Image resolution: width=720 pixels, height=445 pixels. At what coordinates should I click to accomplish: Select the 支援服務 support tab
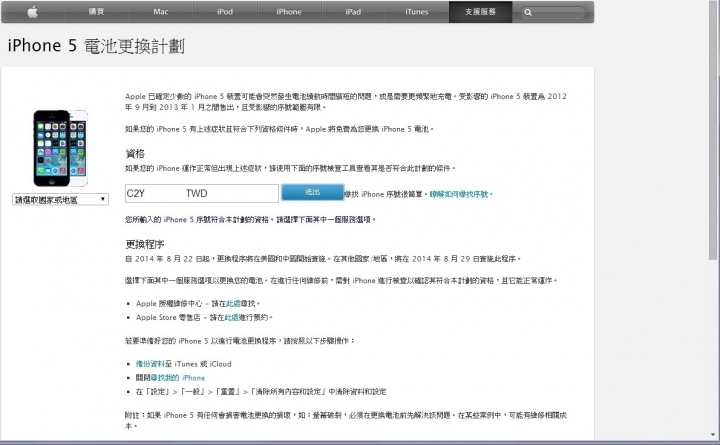point(480,12)
